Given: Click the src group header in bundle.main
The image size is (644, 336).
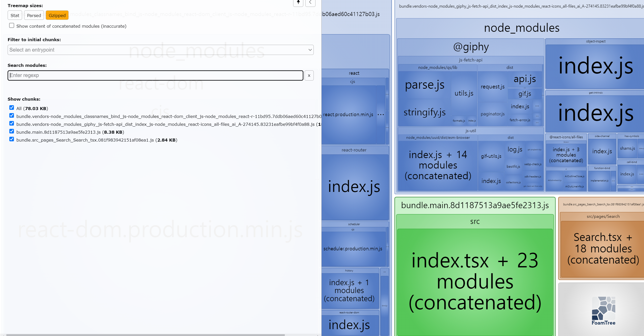Looking at the screenshot, I should coord(475,222).
